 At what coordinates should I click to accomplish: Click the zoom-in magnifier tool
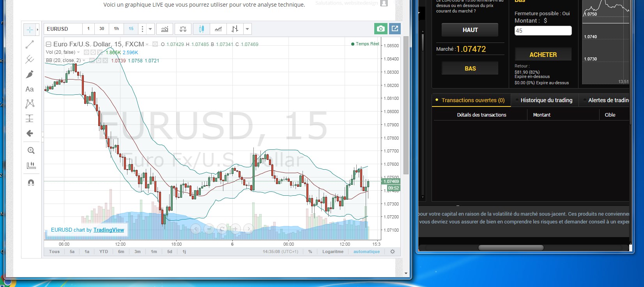point(31,151)
